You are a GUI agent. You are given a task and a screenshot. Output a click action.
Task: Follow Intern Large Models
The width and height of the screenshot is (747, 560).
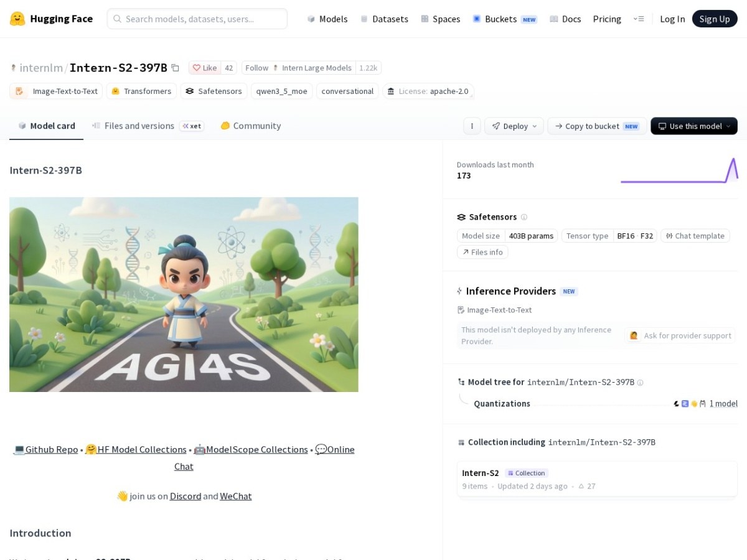(299, 68)
